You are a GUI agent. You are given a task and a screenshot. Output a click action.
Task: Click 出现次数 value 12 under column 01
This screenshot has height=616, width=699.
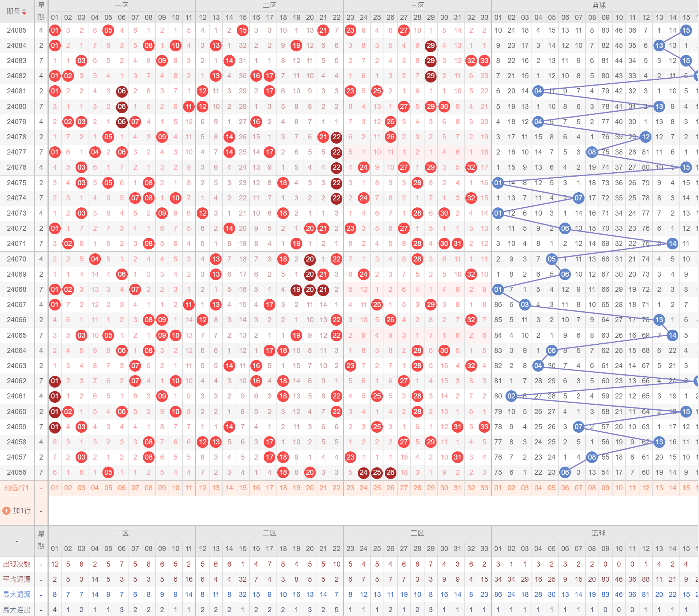coord(55,564)
